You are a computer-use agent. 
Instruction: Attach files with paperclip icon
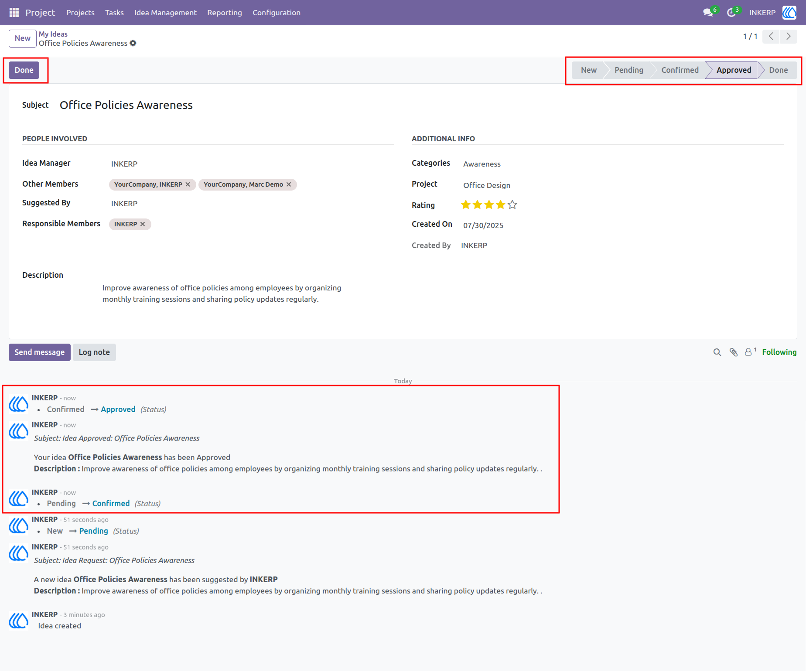(x=734, y=352)
